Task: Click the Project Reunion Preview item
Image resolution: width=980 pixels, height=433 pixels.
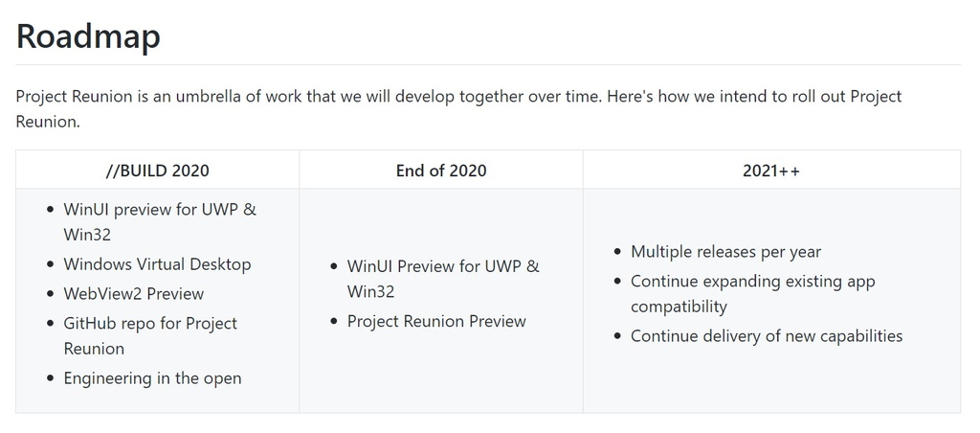Action: pos(436,321)
